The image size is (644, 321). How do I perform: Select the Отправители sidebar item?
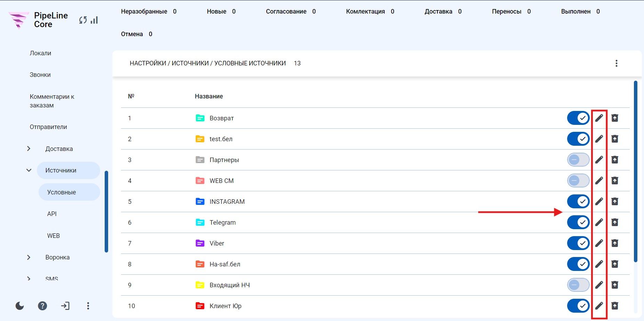click(x=48, y=127)
